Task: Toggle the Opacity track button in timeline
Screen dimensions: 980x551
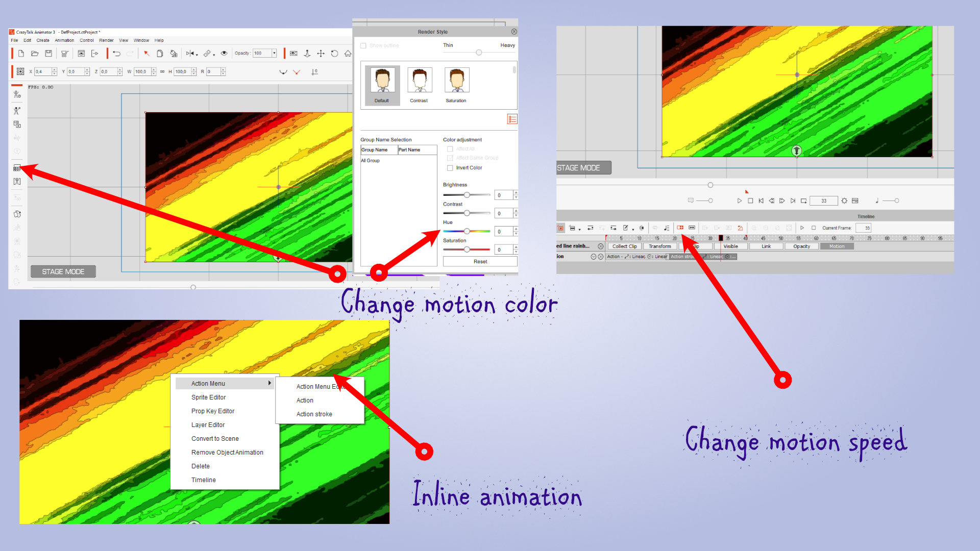Action: click(801, 246)
